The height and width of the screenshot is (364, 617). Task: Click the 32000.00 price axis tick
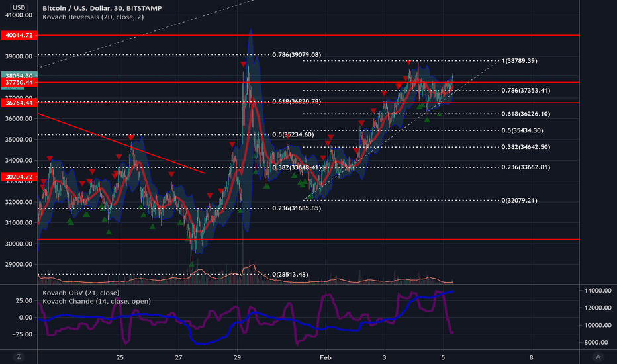[19, 202]
